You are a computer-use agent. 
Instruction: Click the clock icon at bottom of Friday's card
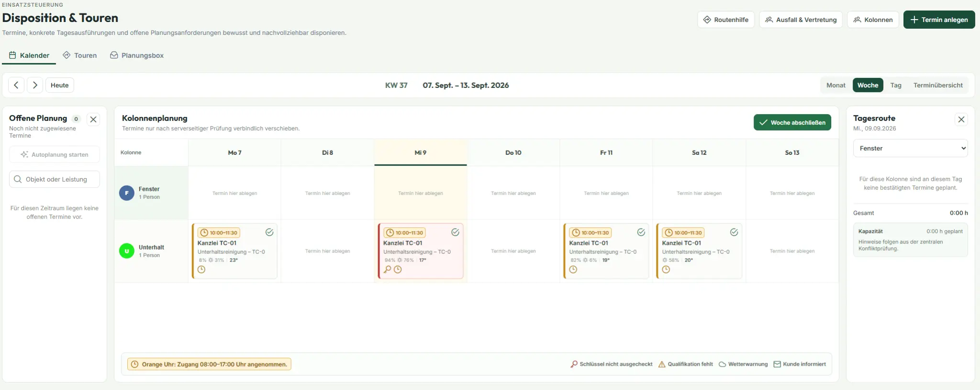tap(573, 270)
